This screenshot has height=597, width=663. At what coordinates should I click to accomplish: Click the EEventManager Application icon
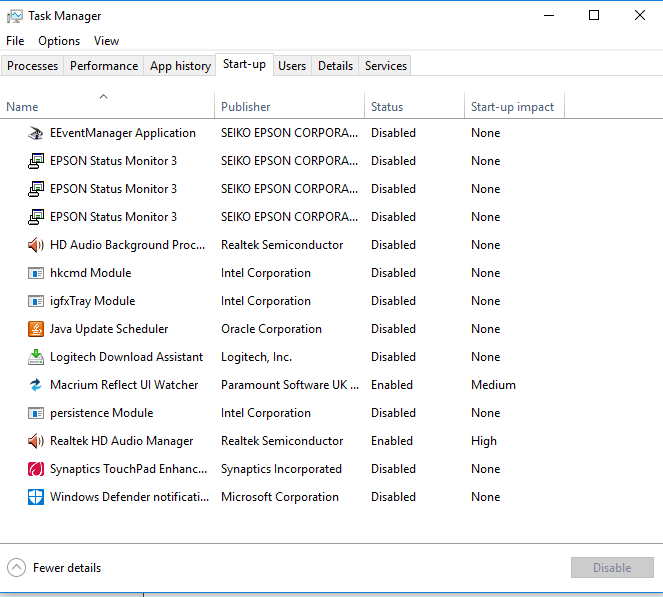point(35,133)
